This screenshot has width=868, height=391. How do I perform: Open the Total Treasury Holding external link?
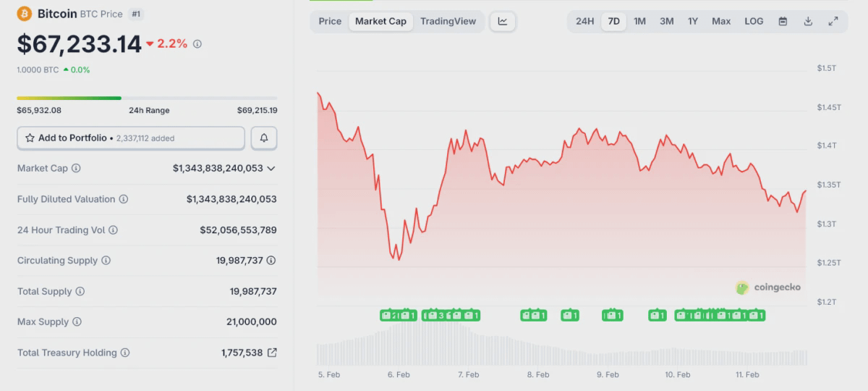[x=272, y=353]
